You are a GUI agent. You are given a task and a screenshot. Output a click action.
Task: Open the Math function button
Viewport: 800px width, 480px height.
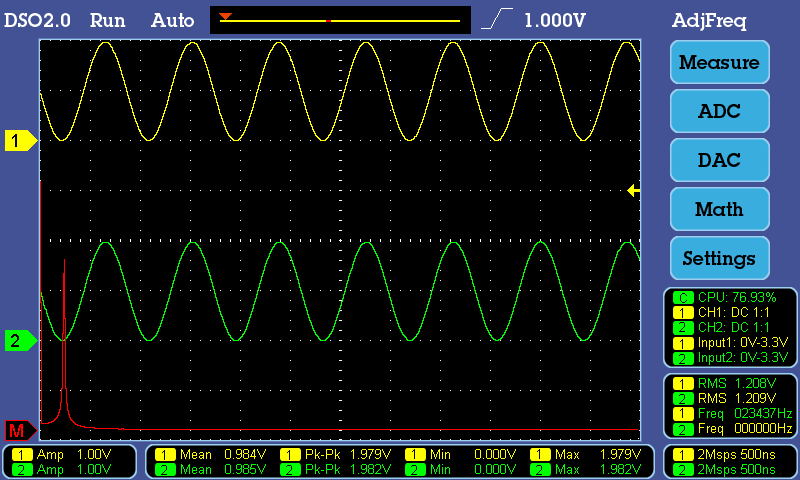719,209
